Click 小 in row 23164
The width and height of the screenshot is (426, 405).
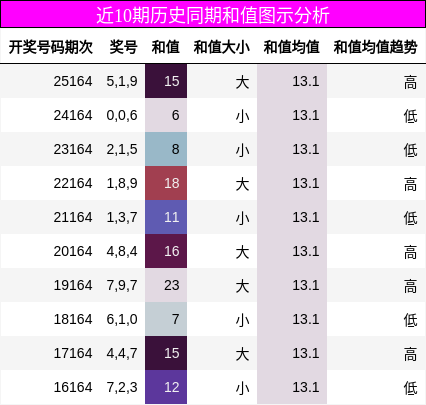pos(242,150)
